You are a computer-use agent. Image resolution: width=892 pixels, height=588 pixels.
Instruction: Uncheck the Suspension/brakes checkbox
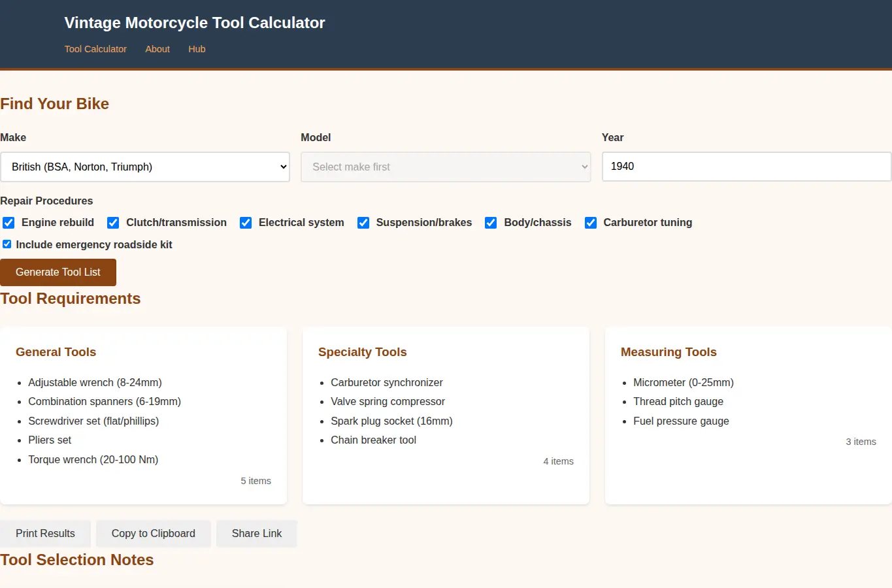[x=363, y=223]
